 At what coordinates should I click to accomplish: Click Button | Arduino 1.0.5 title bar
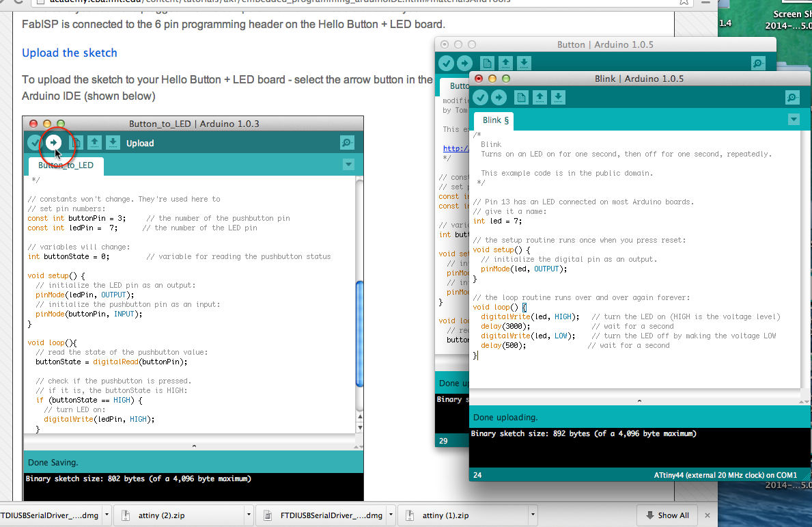click(x=605, y=44)
